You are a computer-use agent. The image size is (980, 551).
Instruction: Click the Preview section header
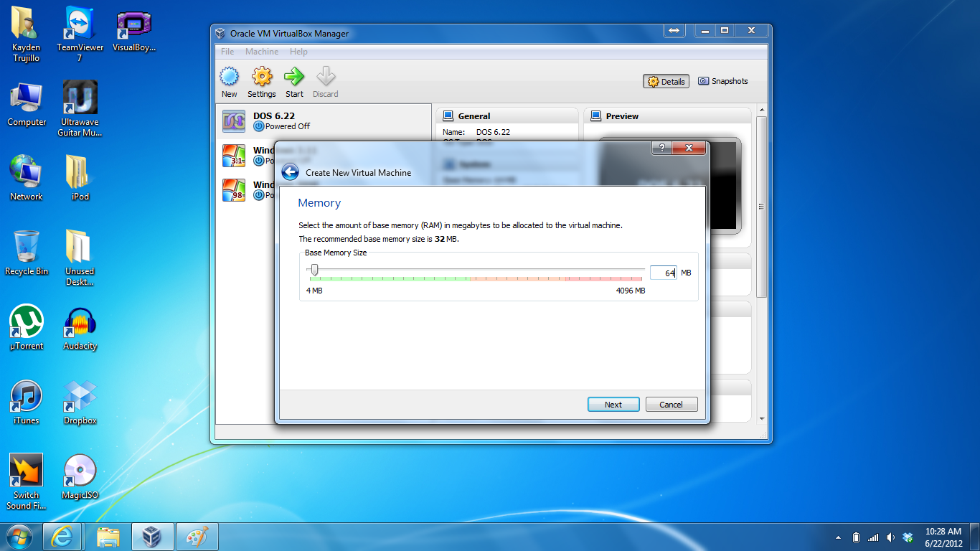(668, 116)
